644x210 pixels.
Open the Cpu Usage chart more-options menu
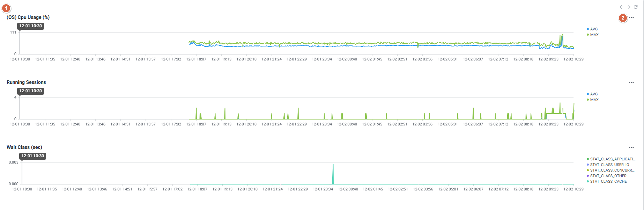coord(631,17)
